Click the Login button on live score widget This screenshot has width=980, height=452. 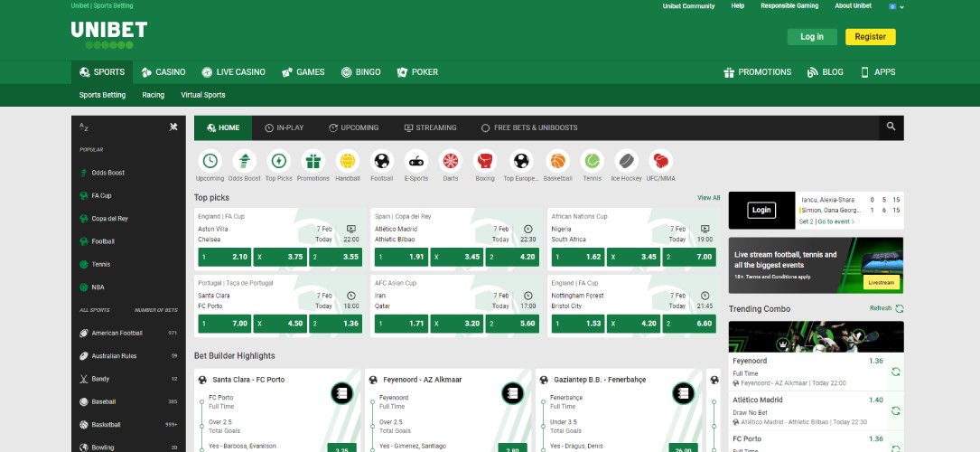(x=761, y=210)
